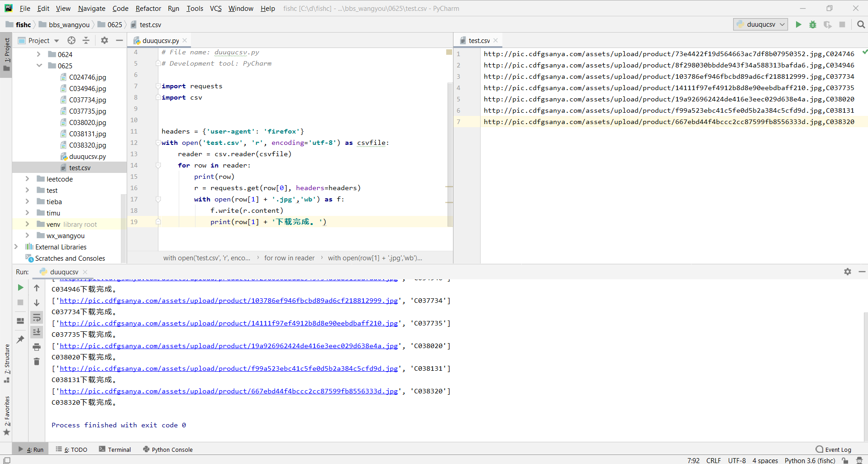Expand External Libraries node
Screen dimensions: 868x464
[16, 247]
